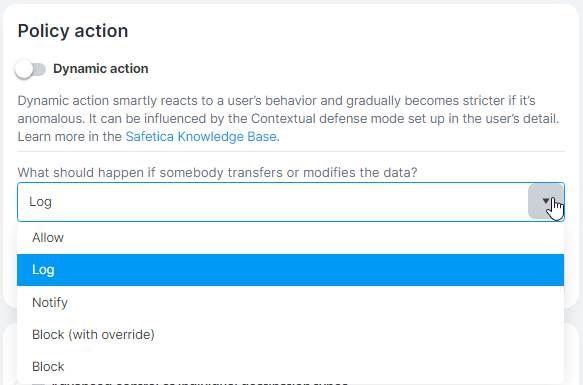Open the Safetica Knowledge Base link
Screen dimensions: 583x385
[x=201, y=137]
